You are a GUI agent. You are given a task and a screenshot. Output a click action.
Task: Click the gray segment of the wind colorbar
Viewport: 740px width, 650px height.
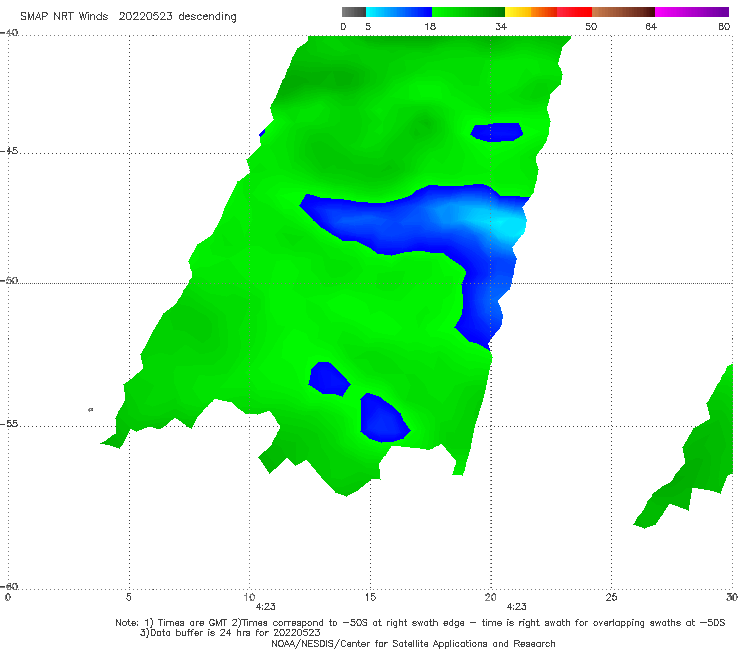[354, 12]
